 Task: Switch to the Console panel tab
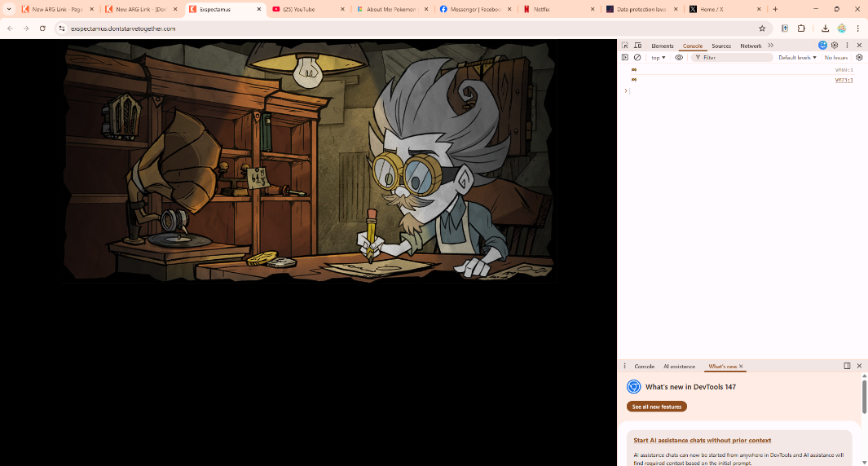pyautogui.click(x=693, y=46)
